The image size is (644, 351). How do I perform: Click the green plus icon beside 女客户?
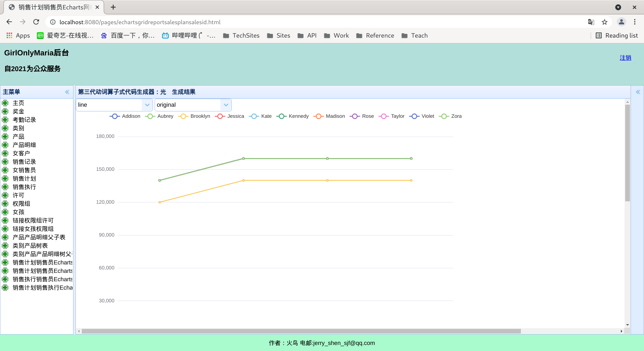click(5, 153)
